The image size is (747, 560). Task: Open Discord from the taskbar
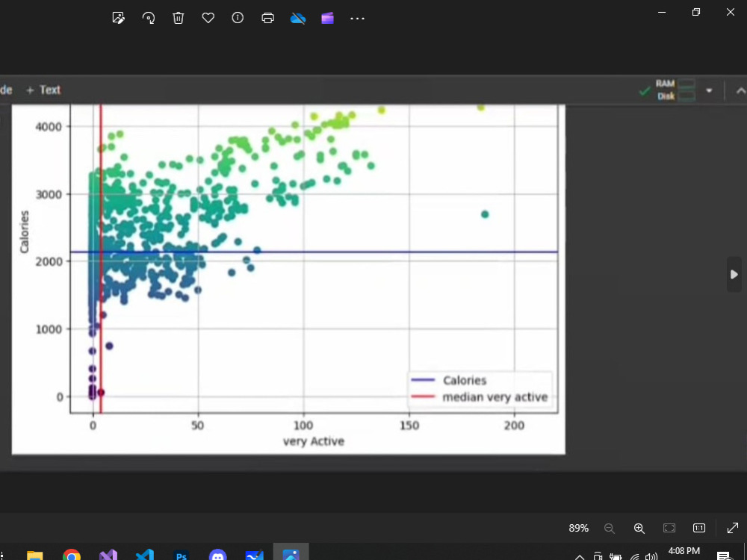point(217,554)
